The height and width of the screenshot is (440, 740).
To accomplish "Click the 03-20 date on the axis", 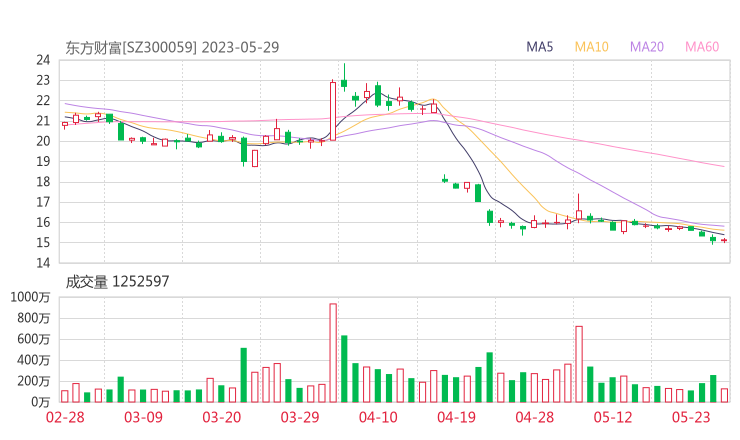I will pyautogui.click(x=223, y=418).
